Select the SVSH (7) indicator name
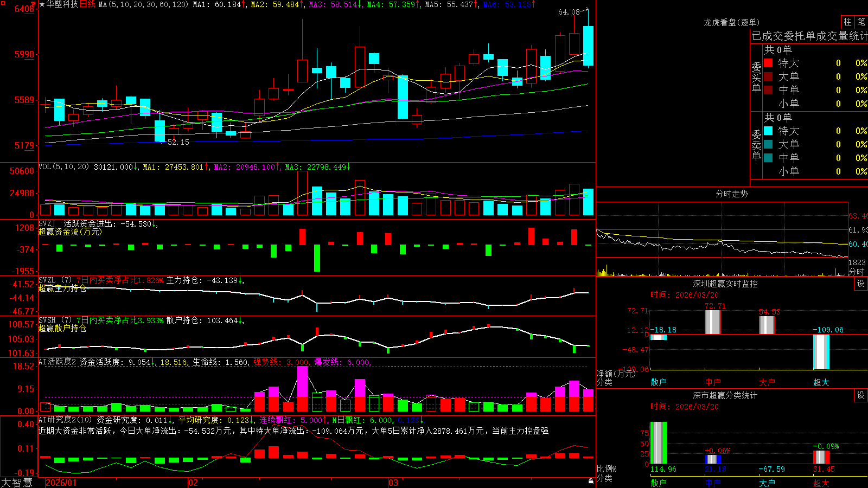This screenshot has width=868, height=488. tap(55, 320)
